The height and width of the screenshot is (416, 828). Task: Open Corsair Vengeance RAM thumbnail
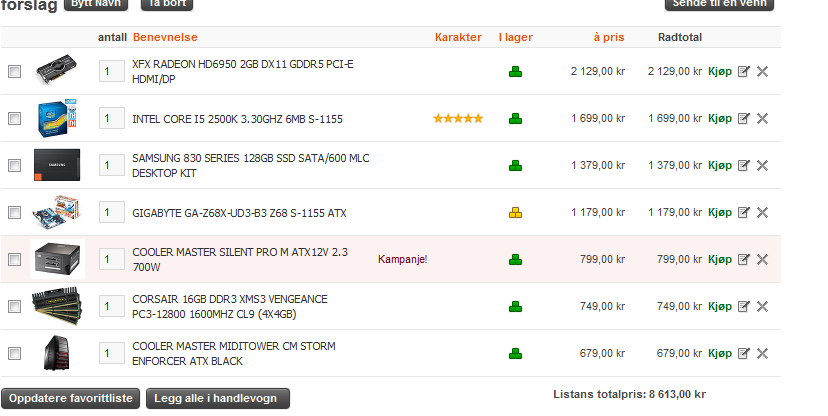pyautogui.click(x=56, y=305)
